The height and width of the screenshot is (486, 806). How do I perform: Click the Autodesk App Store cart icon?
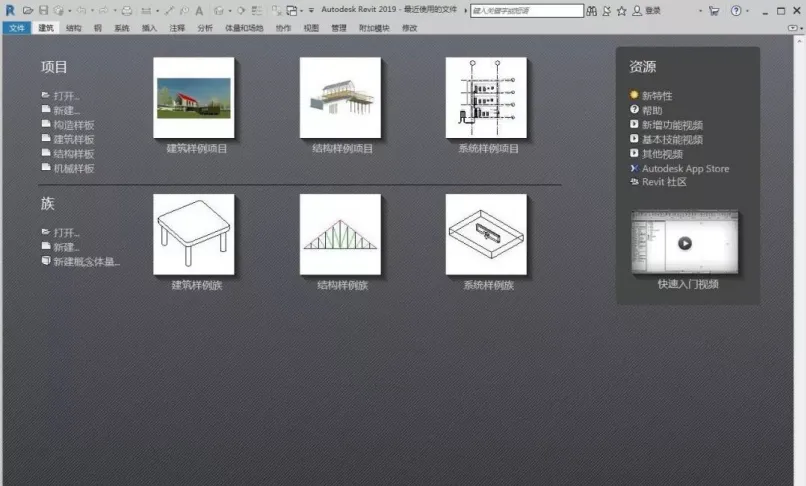point(714,11)
